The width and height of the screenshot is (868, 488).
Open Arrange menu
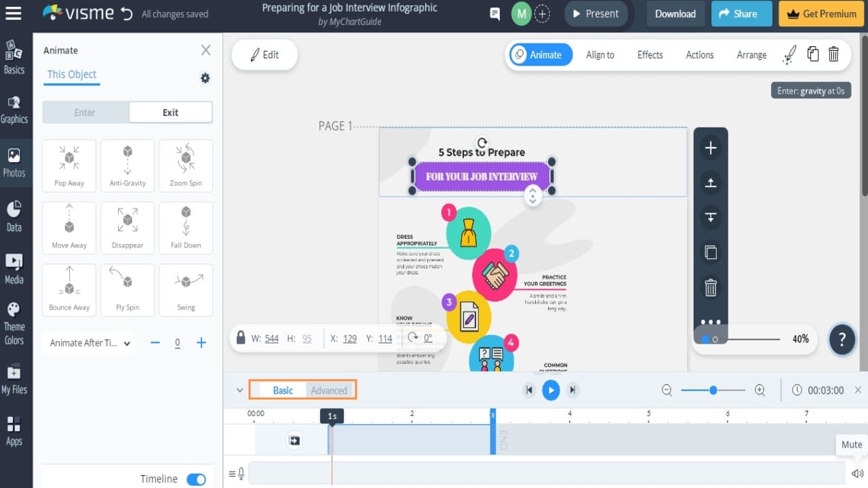(751, 55)
